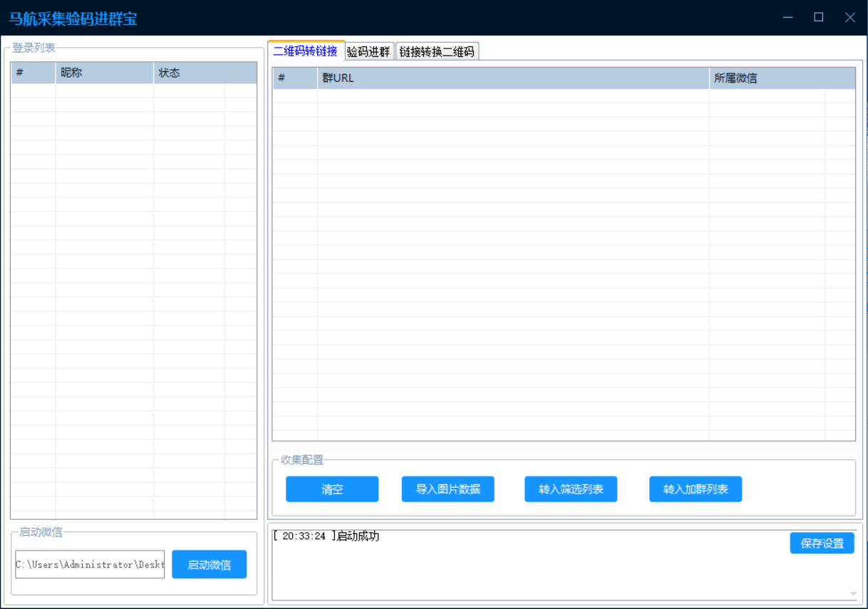
Task: Minimize the 马航采集验码进群宝 window
Action: point(787,17)
